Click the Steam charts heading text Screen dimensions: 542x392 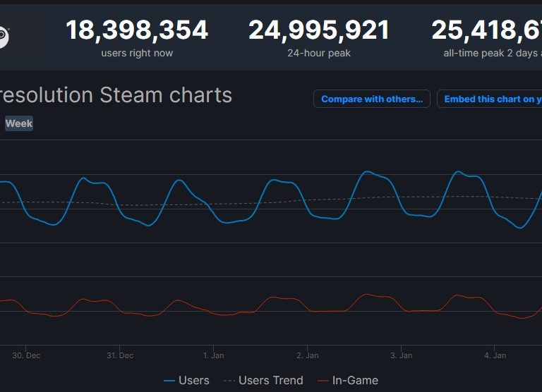click(116, 95)
